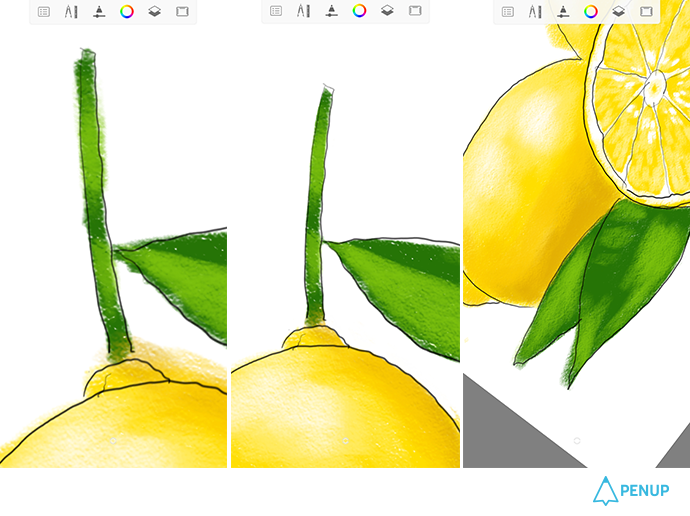
Task: Open color wheel in clean stem panel
Action: click(359, 11)
